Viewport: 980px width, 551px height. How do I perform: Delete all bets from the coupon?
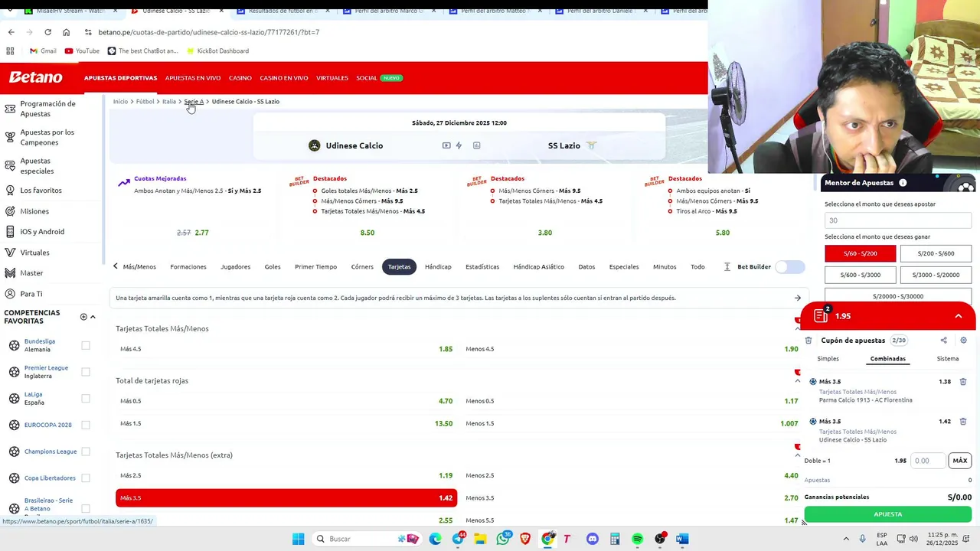pyautogui.click(x=808, y=341)
